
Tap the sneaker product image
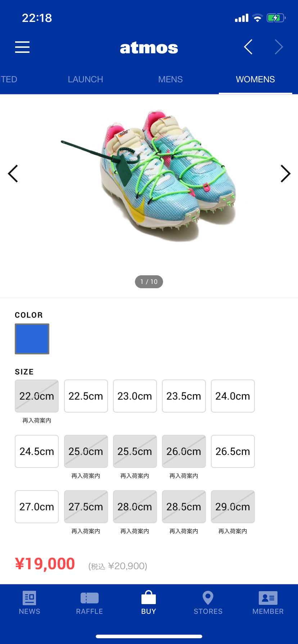tap(149, 174)
